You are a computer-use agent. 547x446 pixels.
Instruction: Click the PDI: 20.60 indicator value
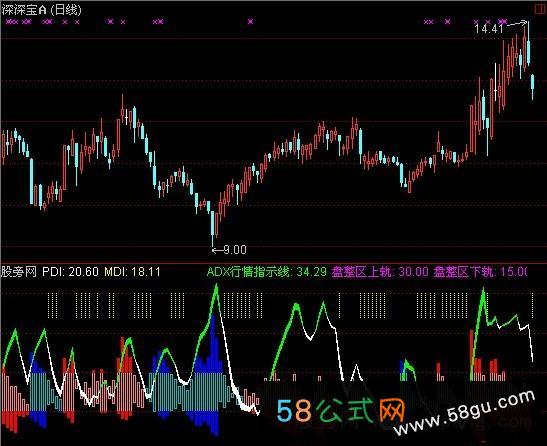tap(70, 272)
